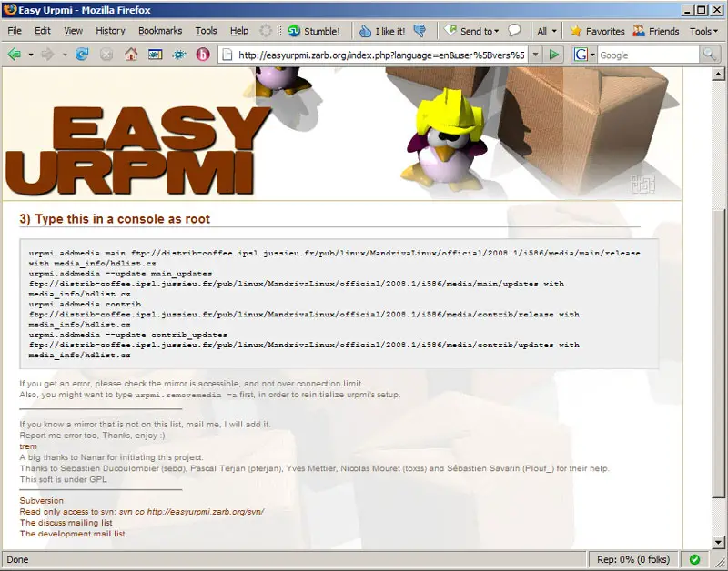This screenshot has height=571, width=728.
Task: Minimize the Firefox window
Action: tap(687, 10)
